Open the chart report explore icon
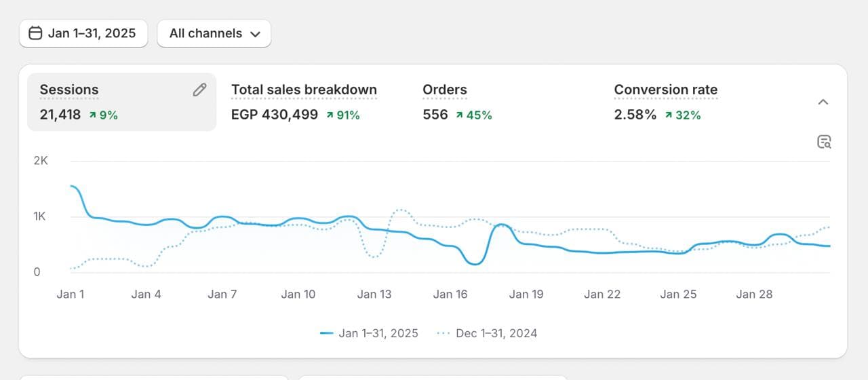Screen dimensions: 868x380 pyautogui.click(x=824, y=142)
